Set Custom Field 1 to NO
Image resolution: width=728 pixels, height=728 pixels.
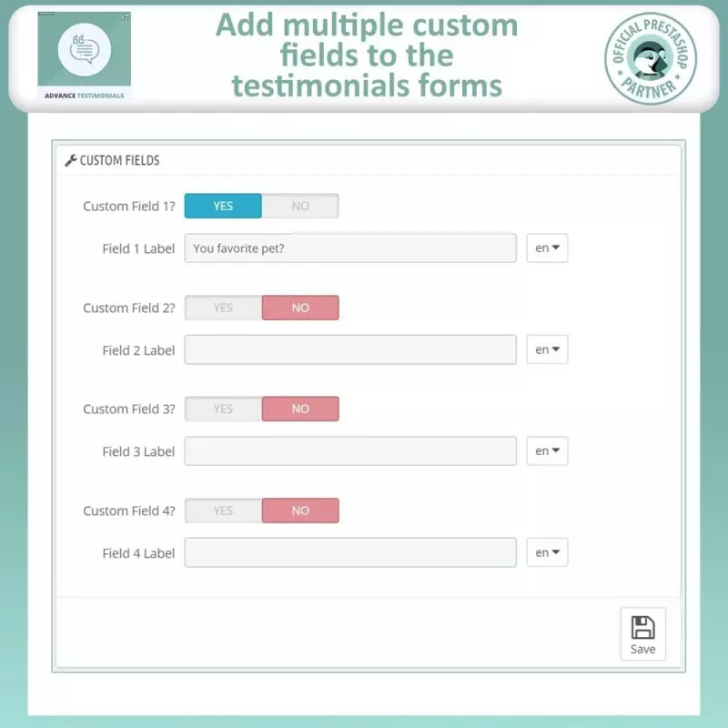coord(300,206)
